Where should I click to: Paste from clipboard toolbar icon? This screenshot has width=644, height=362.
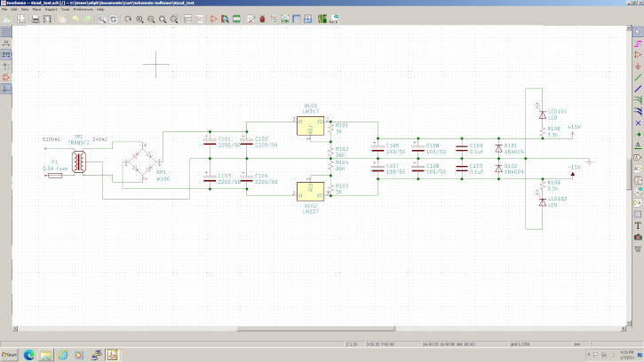click(x=61, y=19)
